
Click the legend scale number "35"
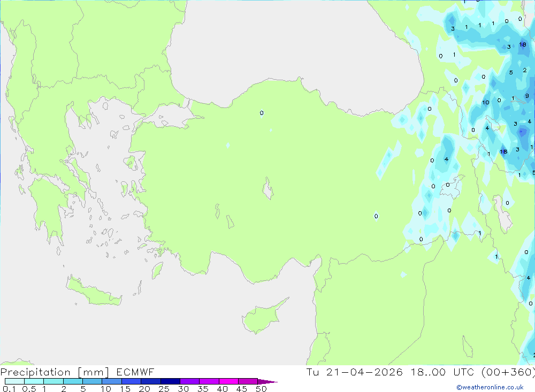click(x=203, y=389)
